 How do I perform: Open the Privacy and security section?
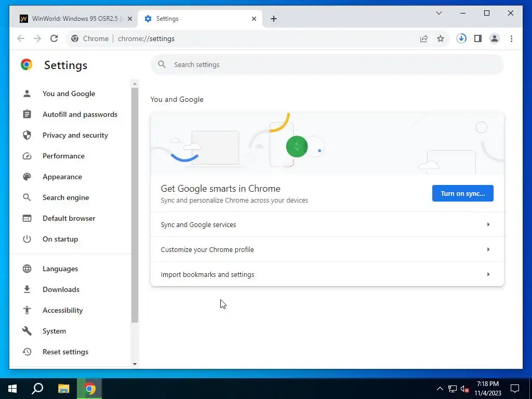coord(75,135)
